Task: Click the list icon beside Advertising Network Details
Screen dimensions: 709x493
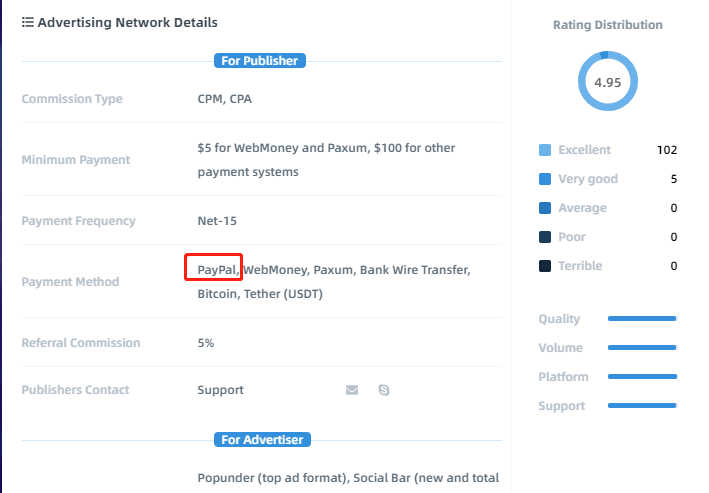Action: point(28,22)
